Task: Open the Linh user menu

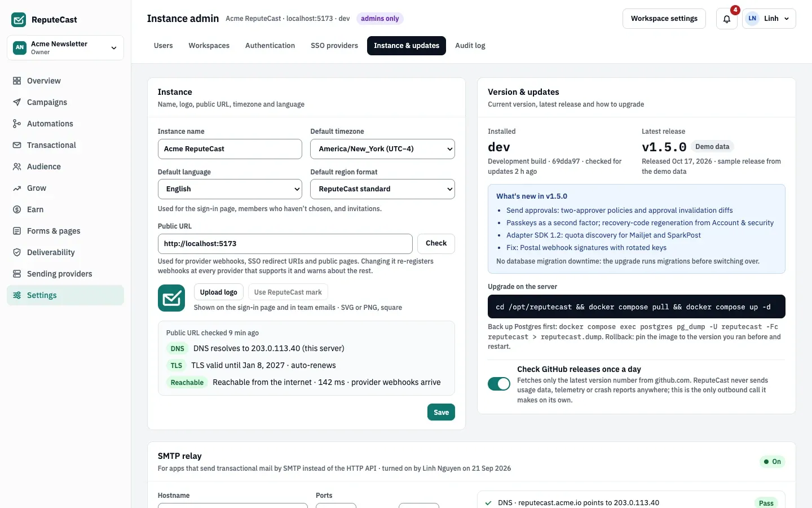Action: 769,19
